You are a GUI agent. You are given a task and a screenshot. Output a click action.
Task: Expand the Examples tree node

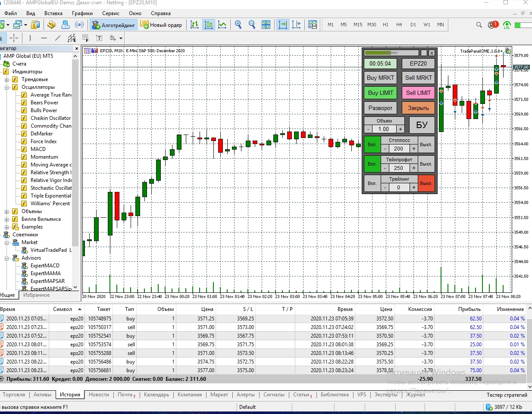coord(7,227)
